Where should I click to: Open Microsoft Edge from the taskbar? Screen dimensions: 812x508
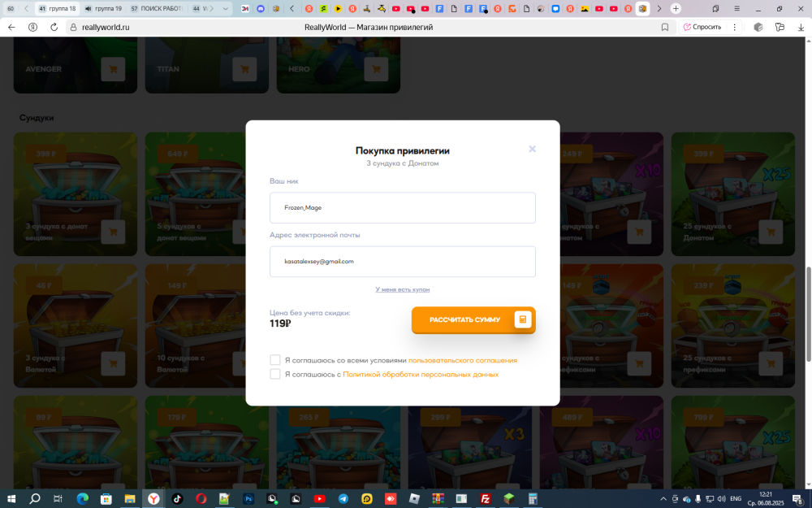(82, 499)
